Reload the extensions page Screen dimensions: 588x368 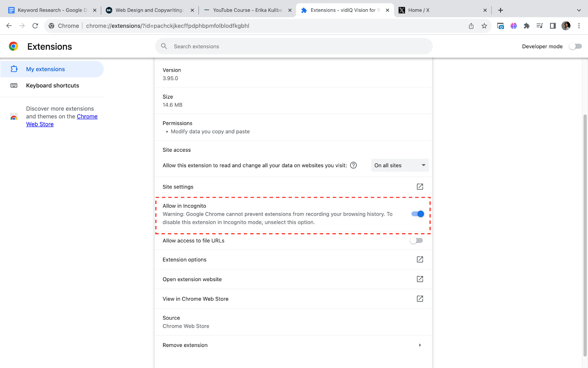[35, 26]
